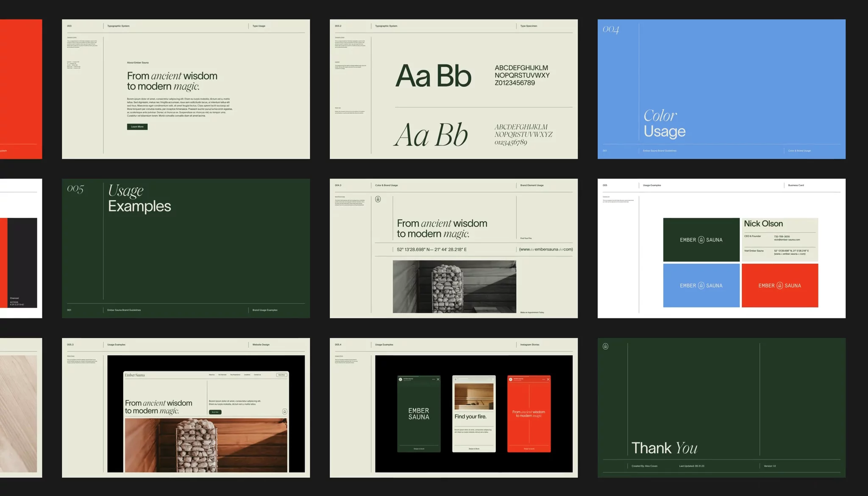Click flame emblem on red business card
Image resolution: width=868 pixels, height=496 pixels.
(x=779, y=286)
